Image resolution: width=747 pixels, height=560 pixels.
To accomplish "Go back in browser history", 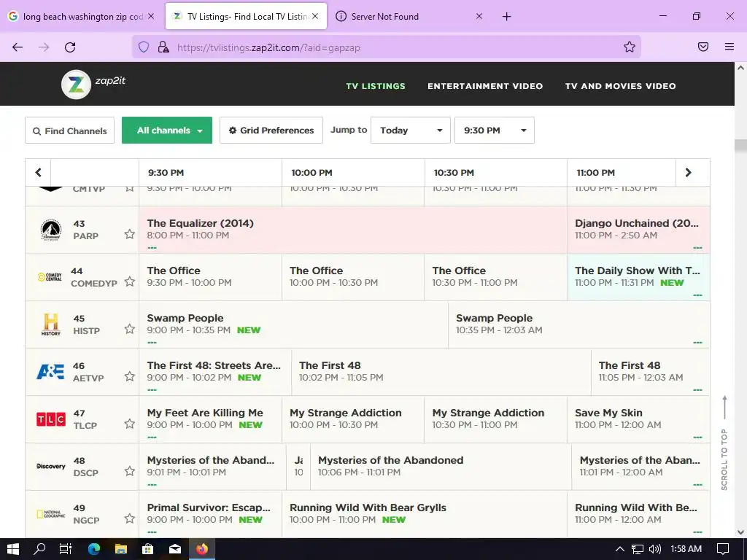I will 18,47.
